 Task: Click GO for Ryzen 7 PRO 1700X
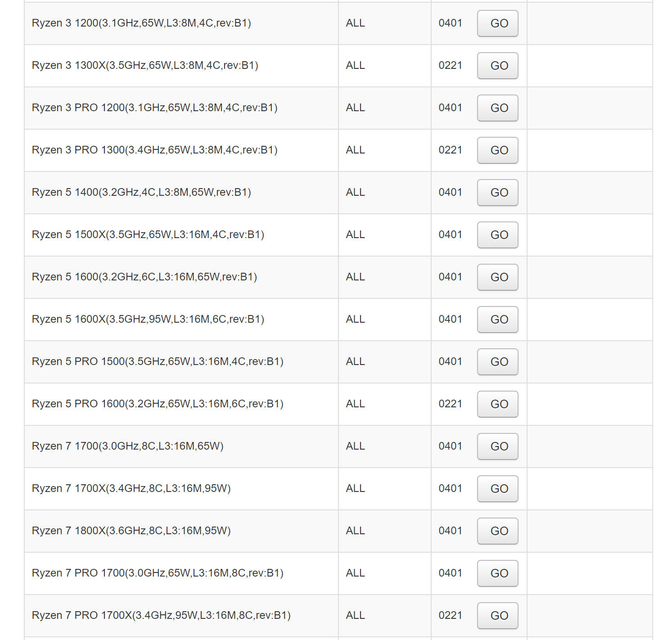click(x=497, y=616)
